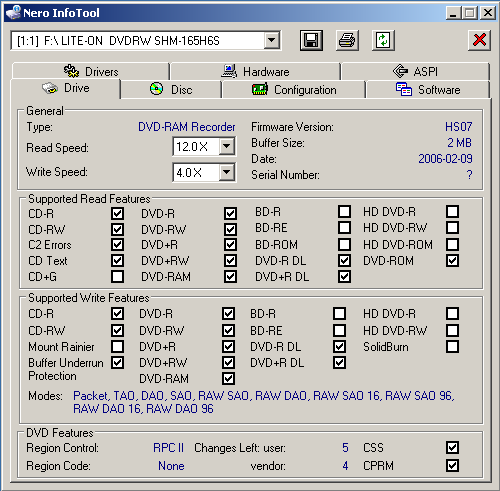Click firmware version HS07 value

pyautogui.click(x=459, y=127)
